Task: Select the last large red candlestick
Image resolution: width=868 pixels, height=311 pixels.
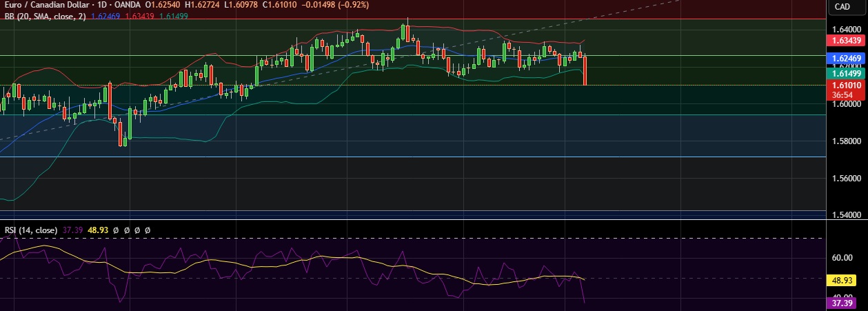Action: click(585, 71)
